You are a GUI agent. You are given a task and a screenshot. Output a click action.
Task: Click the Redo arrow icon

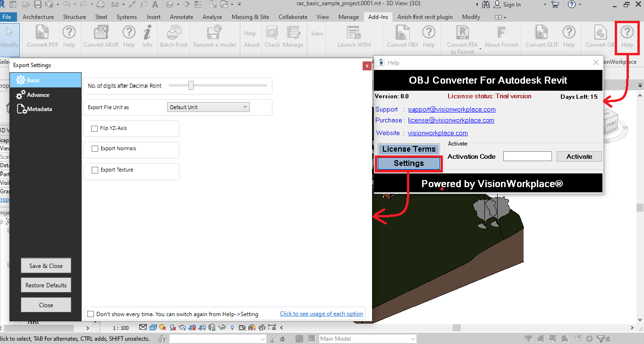[x=83, y=5]
